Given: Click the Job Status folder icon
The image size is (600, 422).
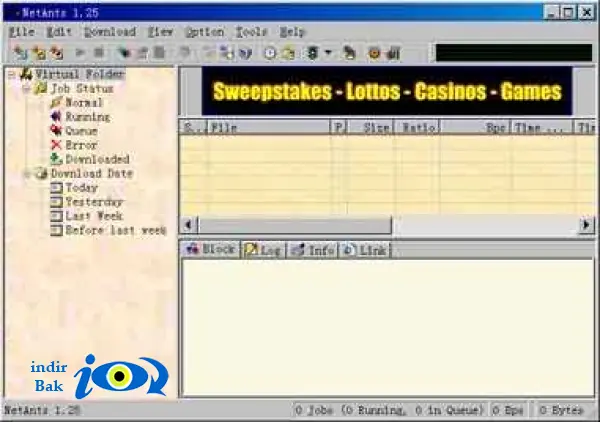Looking at the screenshot, I should pos(40,88).
